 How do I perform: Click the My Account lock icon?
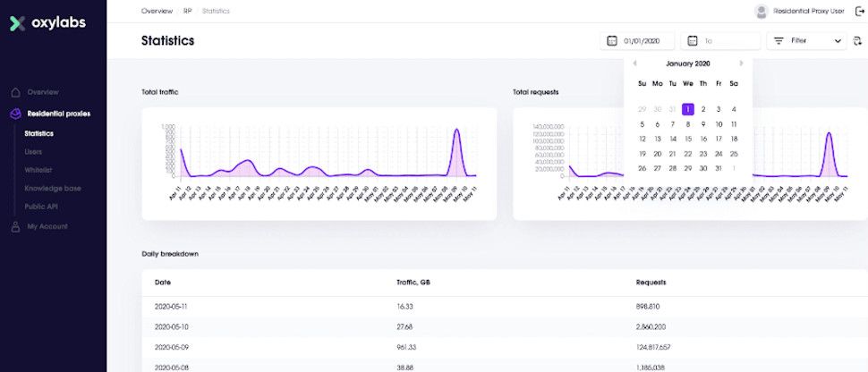15,226
